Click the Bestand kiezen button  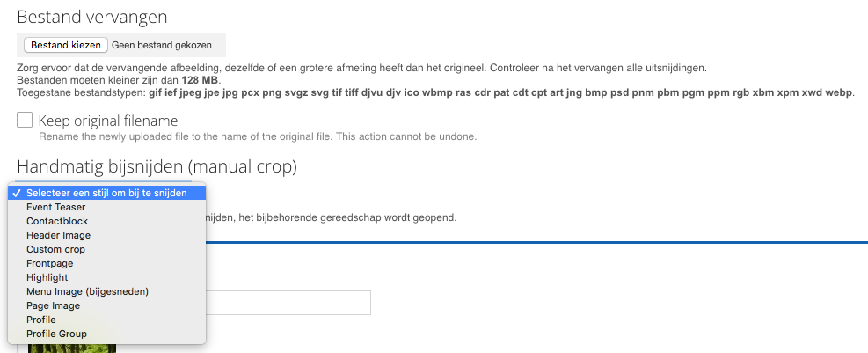66,45
